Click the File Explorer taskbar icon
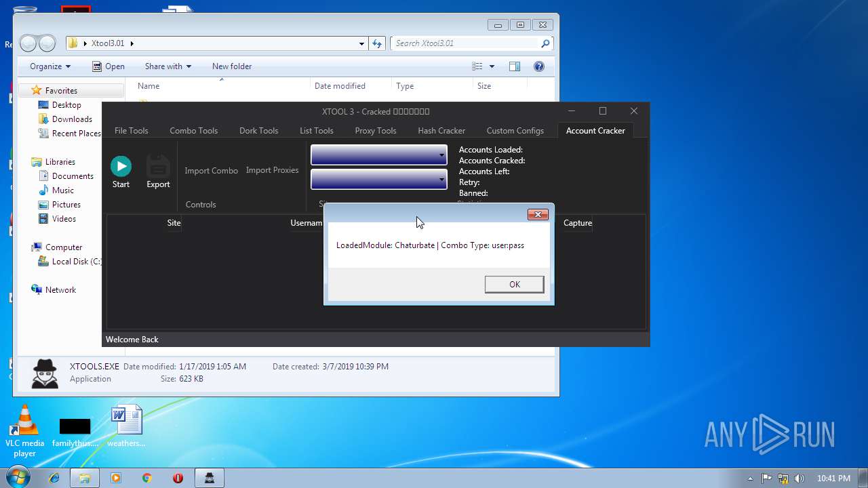868x488 pixels. click(x=85, y=478)
